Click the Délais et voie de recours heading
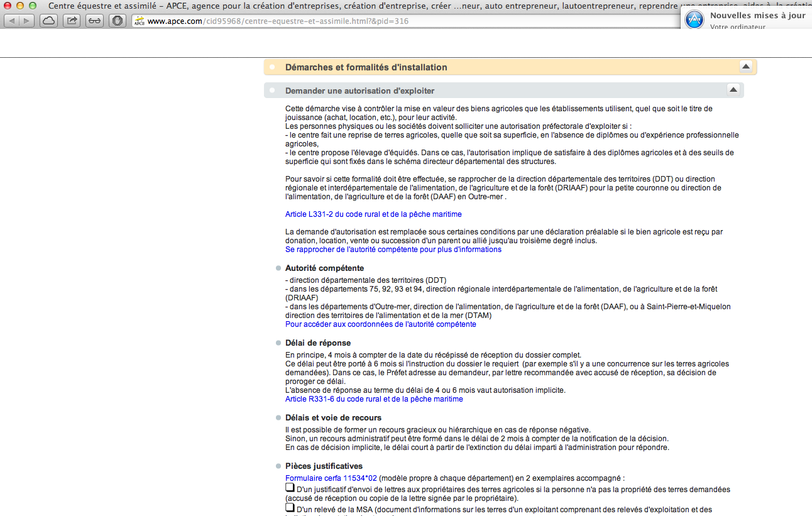 point(333,418)
